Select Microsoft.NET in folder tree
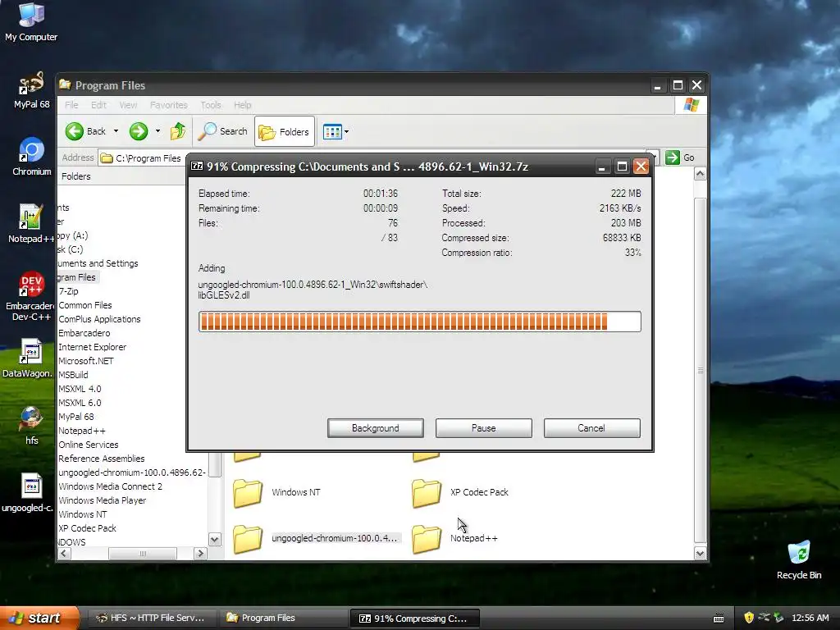This screenshot has height=630, width=840. click(x=85, y=361)
